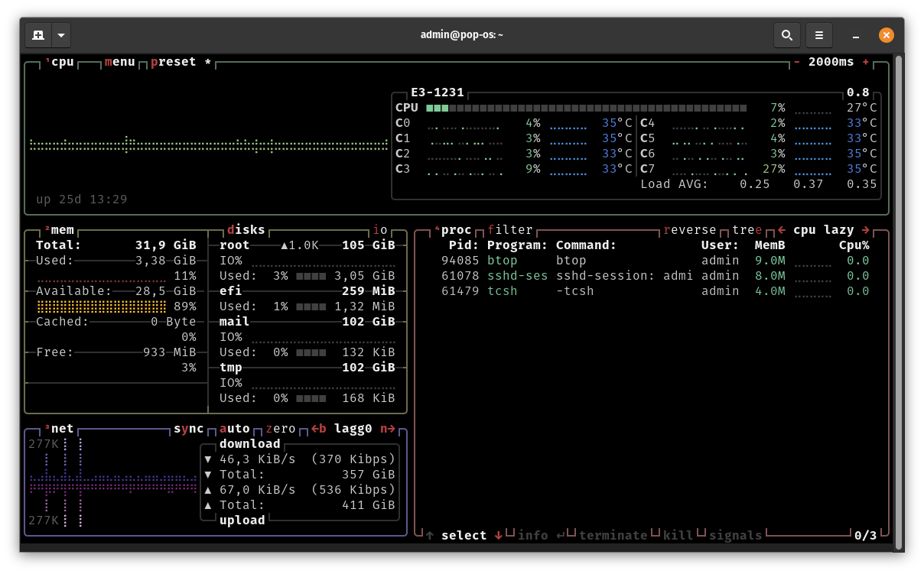Click the Command: column header

pyautogui.click(x=587, y=245)
